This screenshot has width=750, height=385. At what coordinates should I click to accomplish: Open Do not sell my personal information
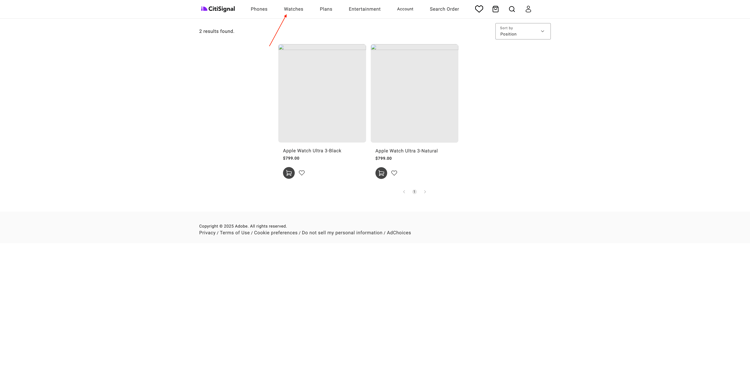342,233
